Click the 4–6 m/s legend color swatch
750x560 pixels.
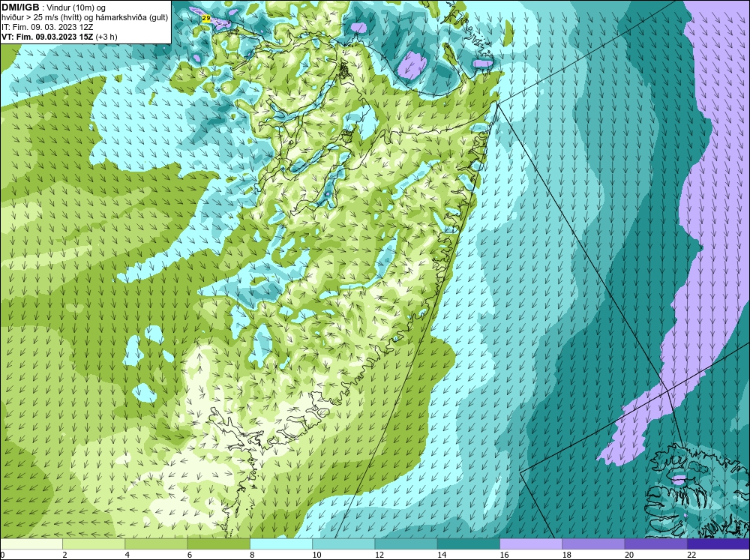(x=156, y=544)
